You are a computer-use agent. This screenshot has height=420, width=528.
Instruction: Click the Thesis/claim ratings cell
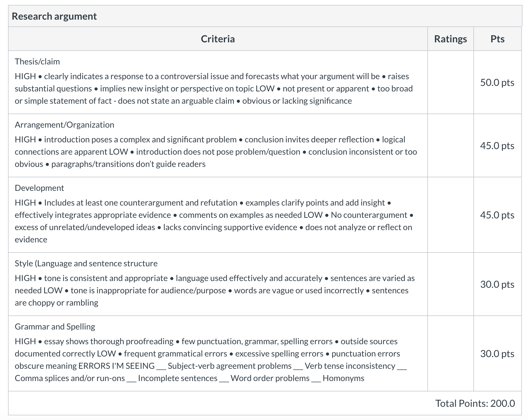[451, 82]
